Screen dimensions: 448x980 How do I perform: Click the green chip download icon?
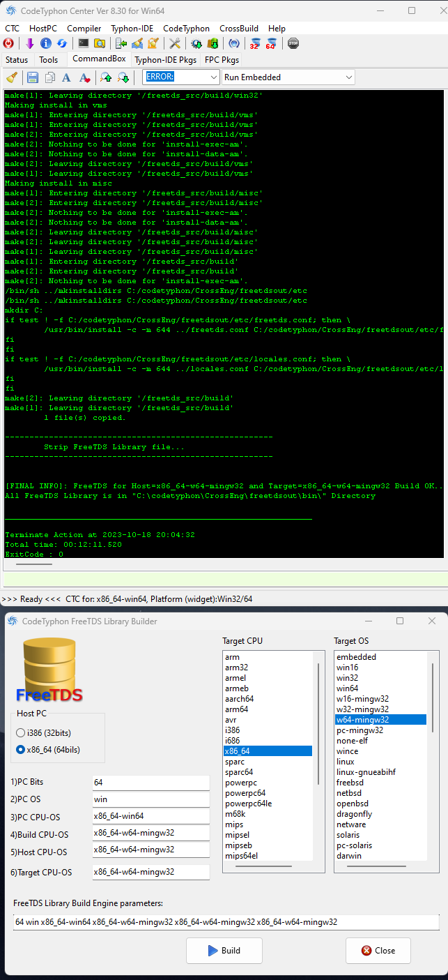pos(213,43)
